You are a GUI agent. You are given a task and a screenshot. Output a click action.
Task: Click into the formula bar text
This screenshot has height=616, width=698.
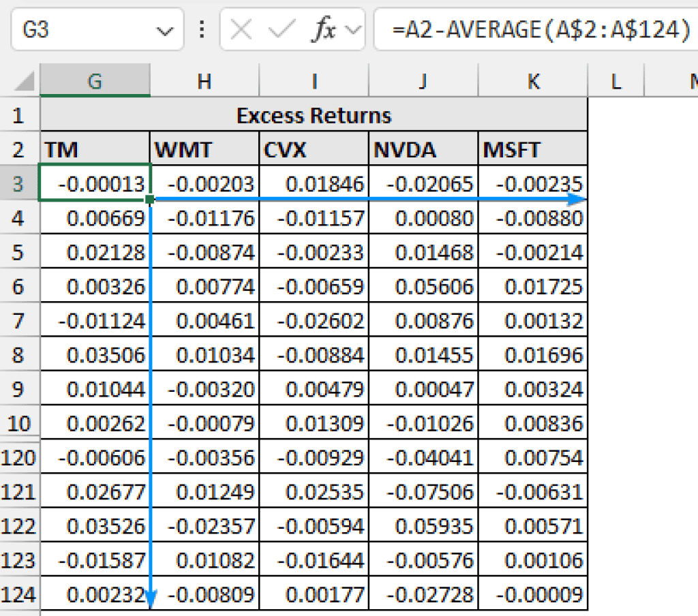(538, 30)
